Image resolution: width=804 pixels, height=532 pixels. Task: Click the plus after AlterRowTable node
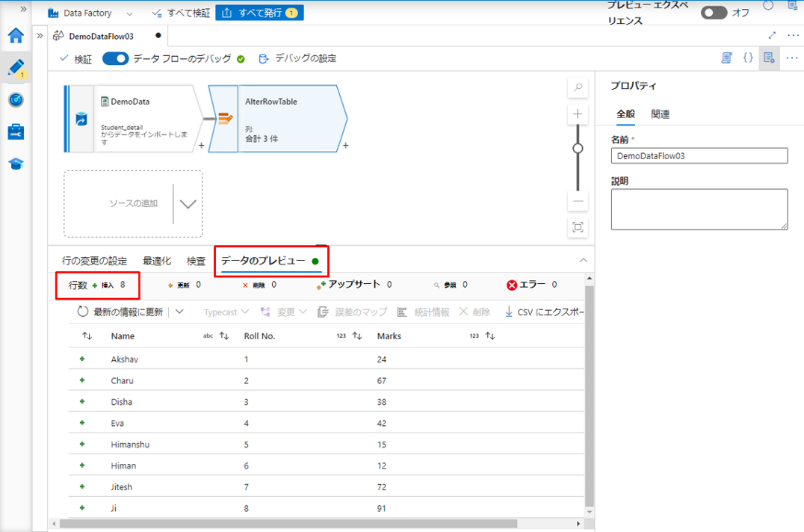pyautogui.click(x=346, y=146)
